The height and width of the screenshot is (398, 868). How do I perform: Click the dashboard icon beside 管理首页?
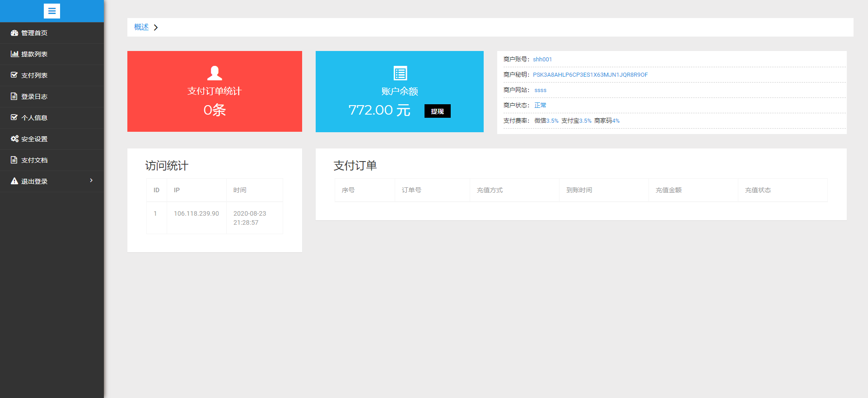click(14, 33)
